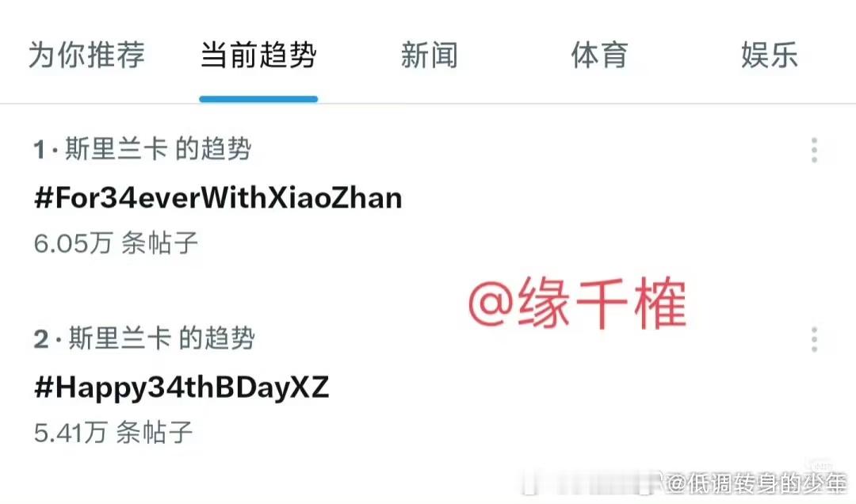Open hashtag #For34everWithXiaoZhan
Viewport: 856px width, 504px height.
point(218,197)
